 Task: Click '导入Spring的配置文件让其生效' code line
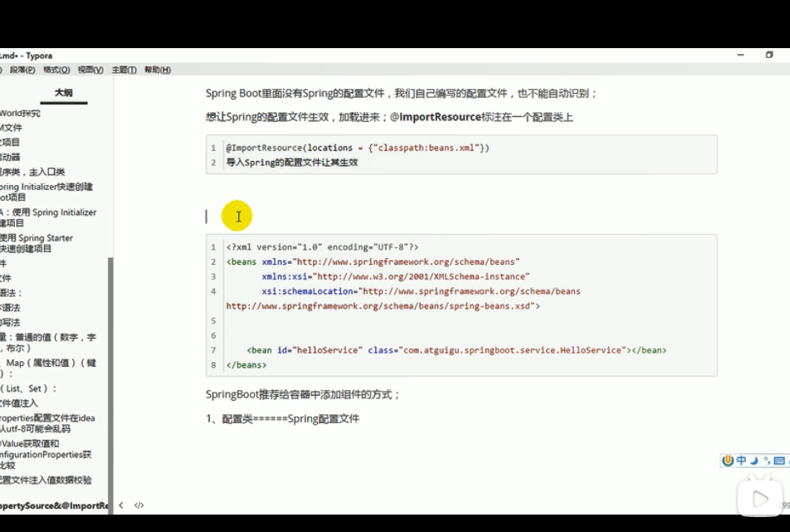click(x=292, y=162)
